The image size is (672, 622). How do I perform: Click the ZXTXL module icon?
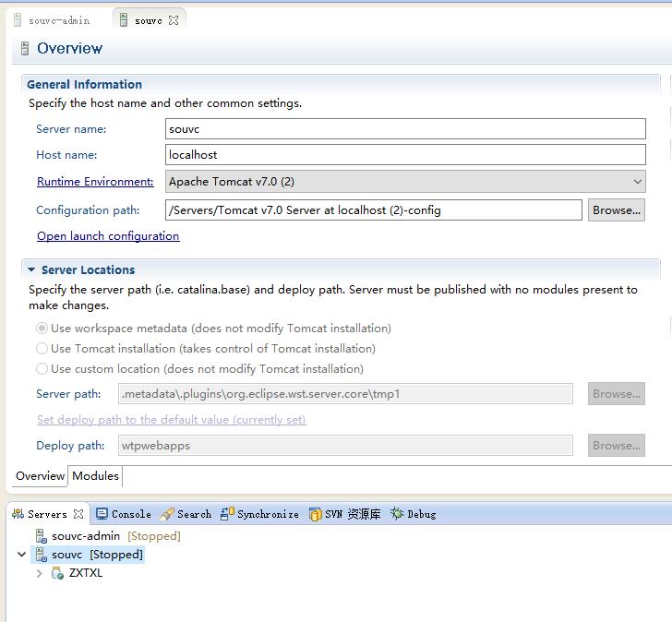pyautogui.click(x=57, y=573)
